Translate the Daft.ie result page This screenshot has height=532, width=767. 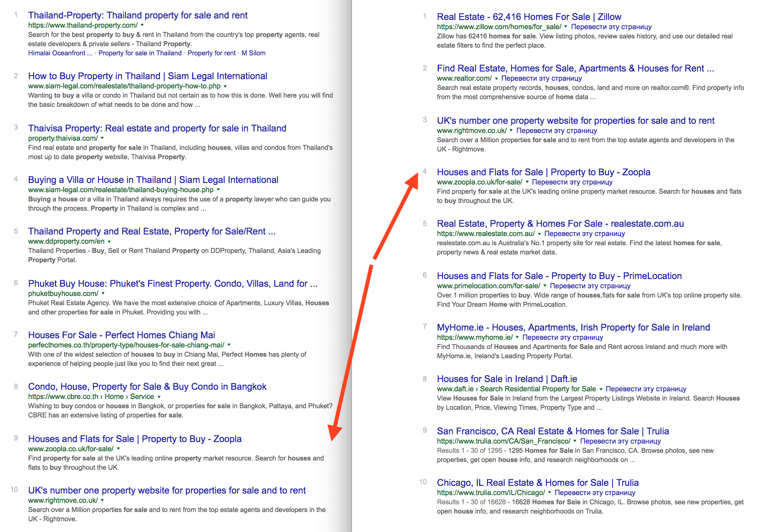646,389
